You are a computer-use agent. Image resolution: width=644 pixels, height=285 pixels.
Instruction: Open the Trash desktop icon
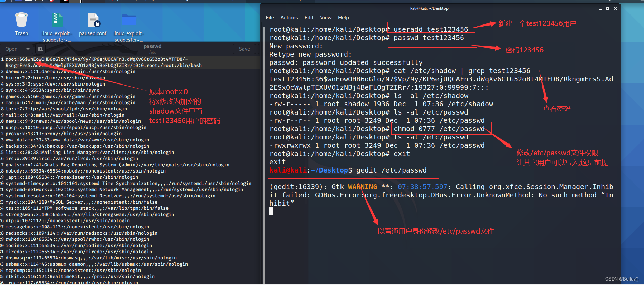21,21
